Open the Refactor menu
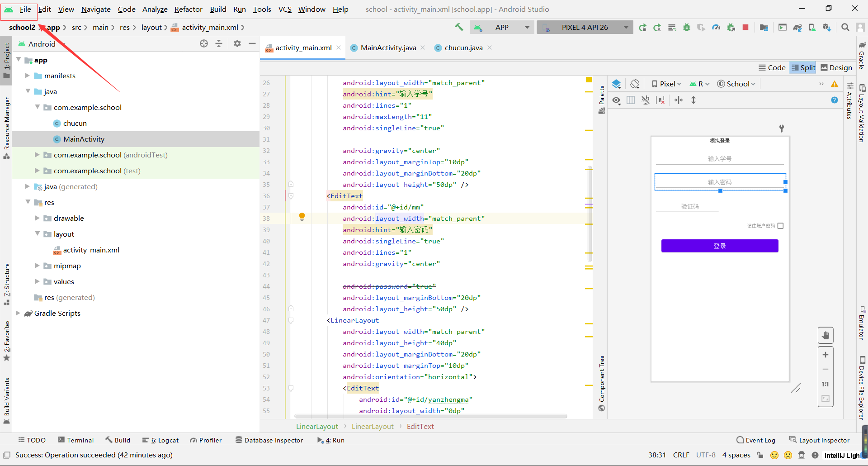This screenshot has width=868, height=466. point(188,9)
